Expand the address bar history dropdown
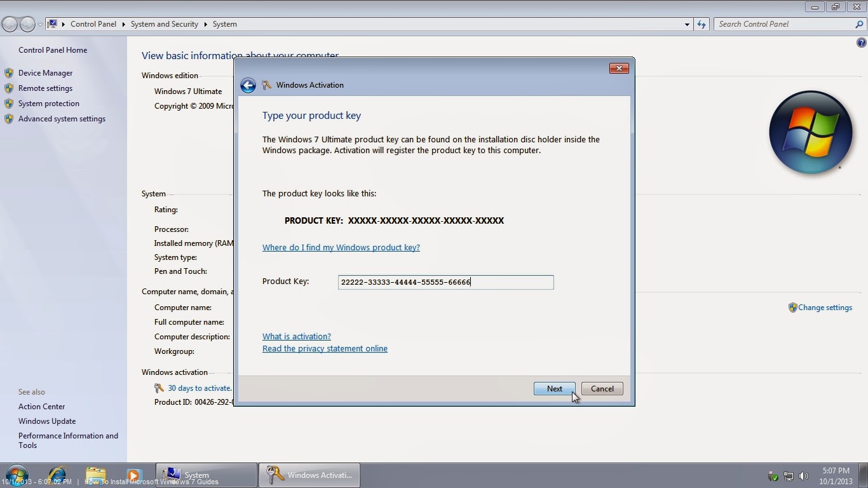Image resolution: width=868 pixels, height=488 pixels. point(687,24)
